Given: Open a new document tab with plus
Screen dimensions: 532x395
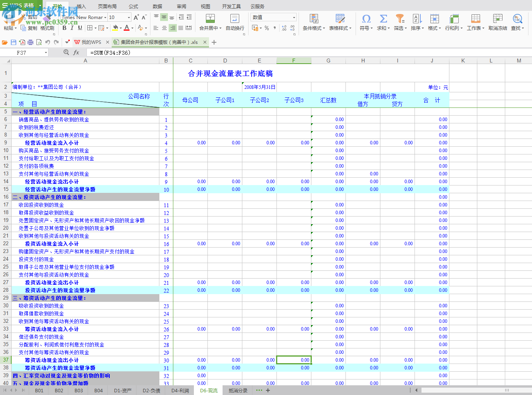Looking at the screenshot, I should coord(214,42).
